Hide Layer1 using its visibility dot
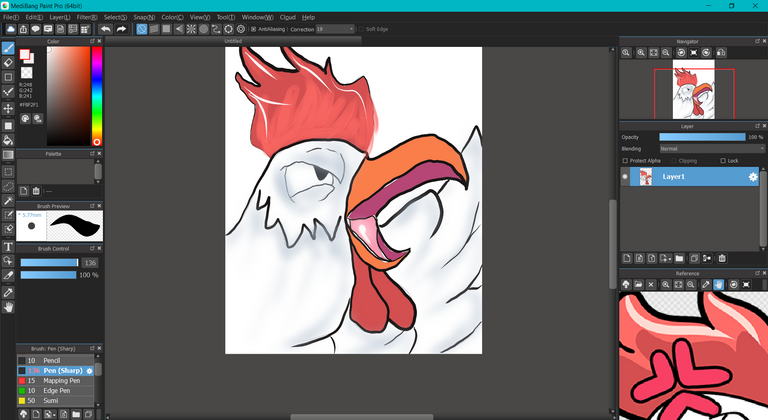Image resolution: width=768 pixels, height=420 pixels. tap(624, 177)
